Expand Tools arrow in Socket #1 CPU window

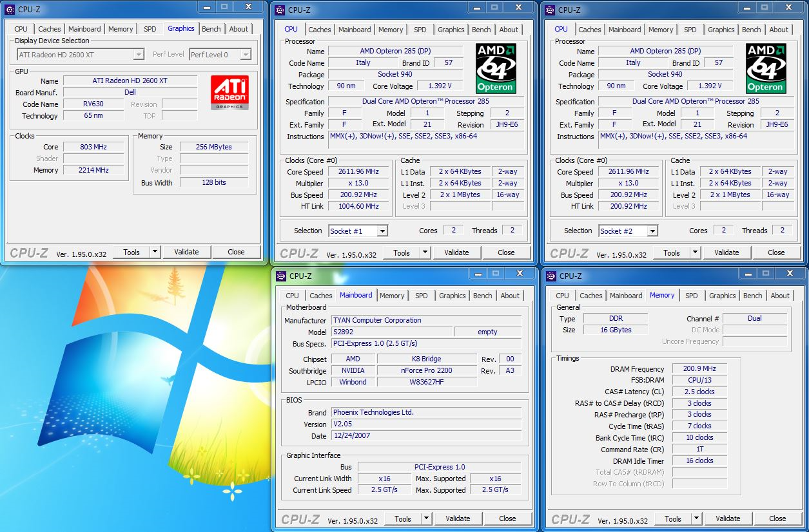(425, 252)
